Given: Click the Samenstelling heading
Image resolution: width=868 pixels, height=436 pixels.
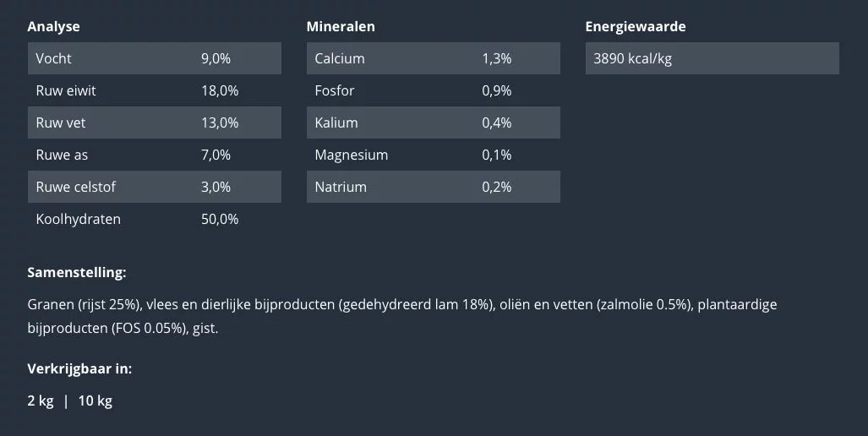Looking at the screenshot, I should (x=76, y=273).
